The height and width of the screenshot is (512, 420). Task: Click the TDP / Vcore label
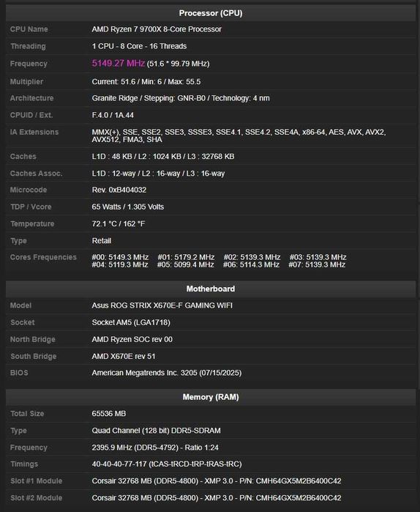point(31,207)
